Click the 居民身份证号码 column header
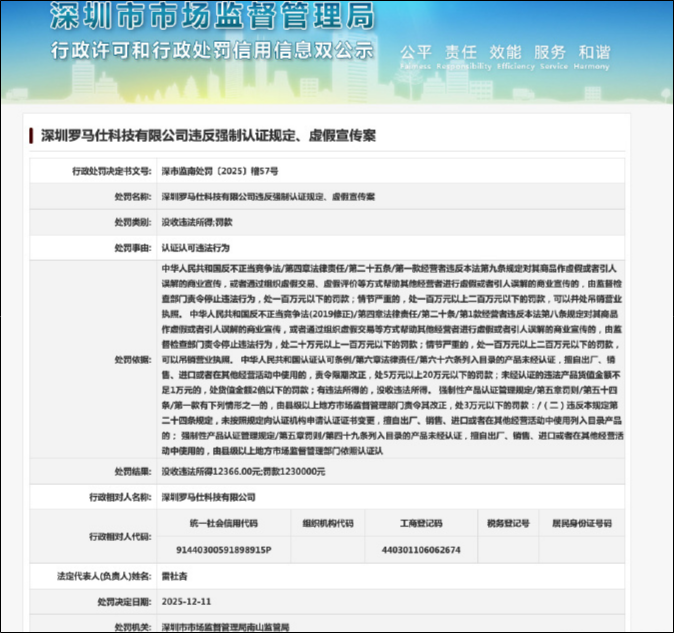The image size is (674, 633). 582,523
